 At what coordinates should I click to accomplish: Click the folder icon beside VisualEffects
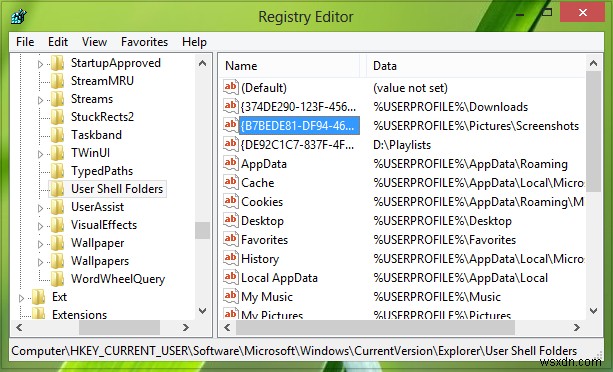click(x=57, y=225)
